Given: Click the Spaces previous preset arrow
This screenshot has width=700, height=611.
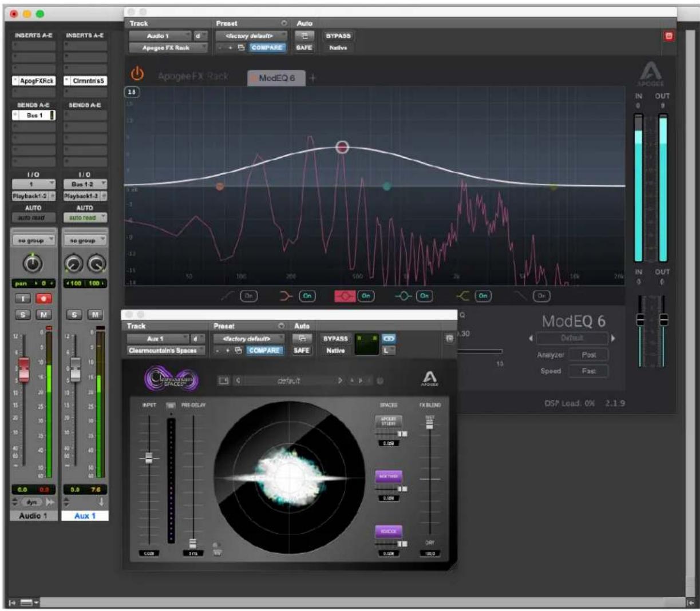Looking at the screenshot, I should point(238,380).
